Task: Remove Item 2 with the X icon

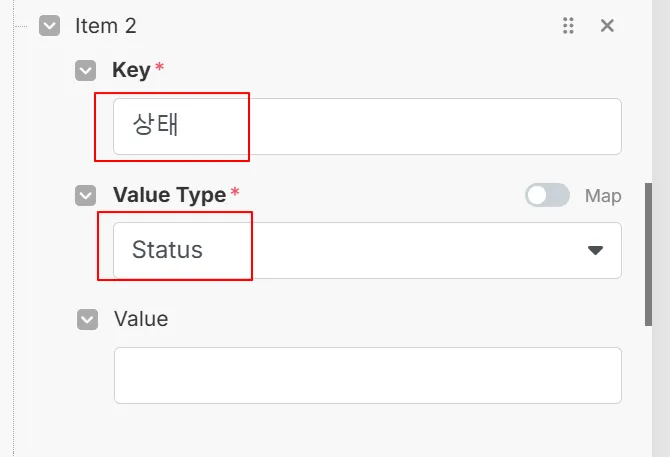Action: click(607, 26)
